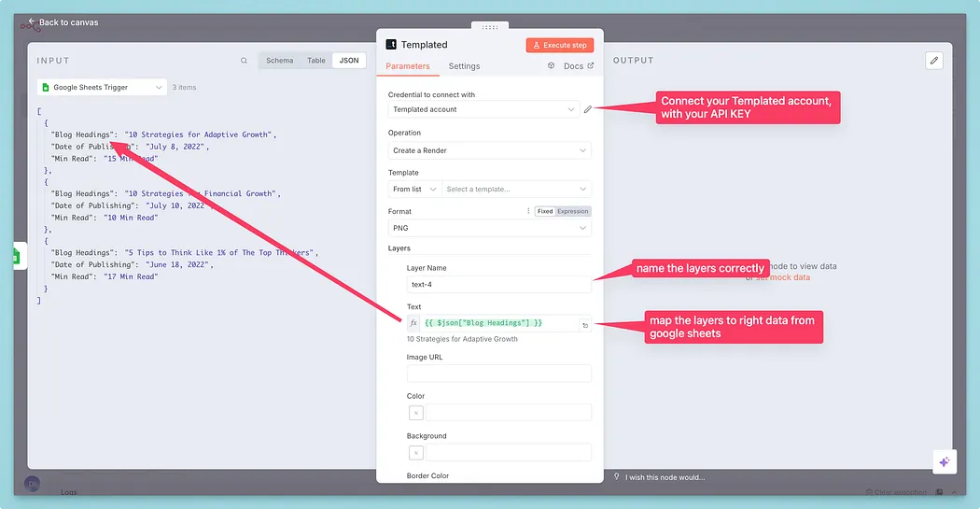Select the "17 Min Read" JSON value
Screen dimensions: 980x509
coord(131,276)
